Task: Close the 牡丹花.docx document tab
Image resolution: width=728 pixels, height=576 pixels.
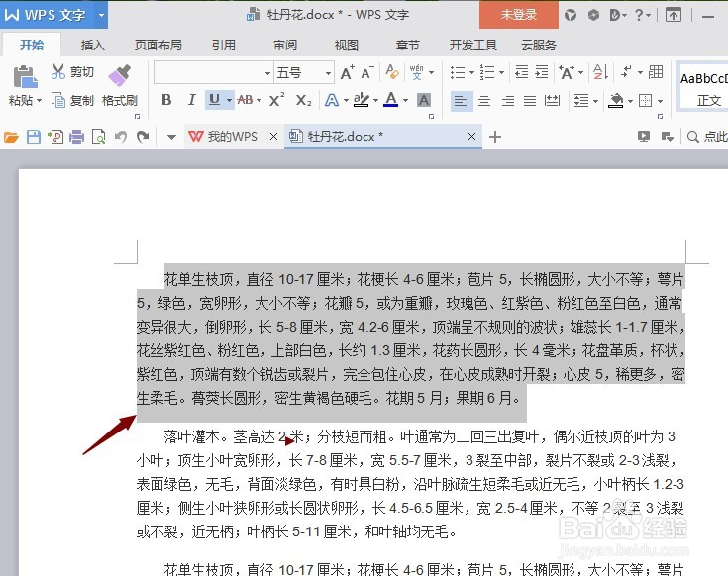Action: (x=471, y=137)
